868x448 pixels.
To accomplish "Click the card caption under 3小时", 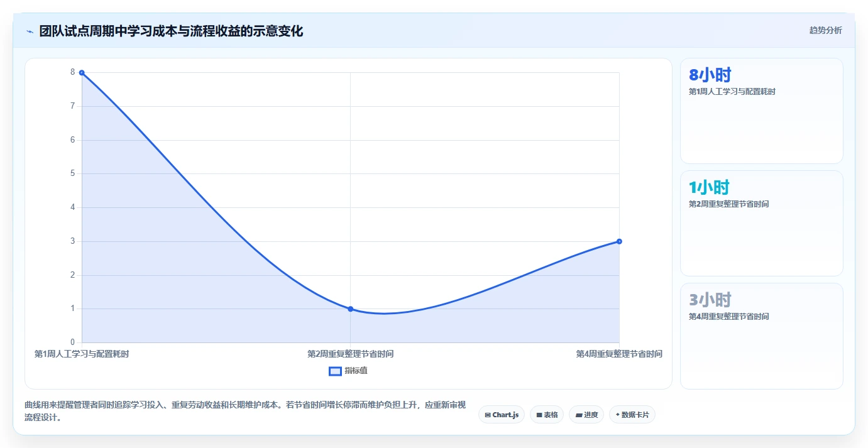I will point(729,317).
